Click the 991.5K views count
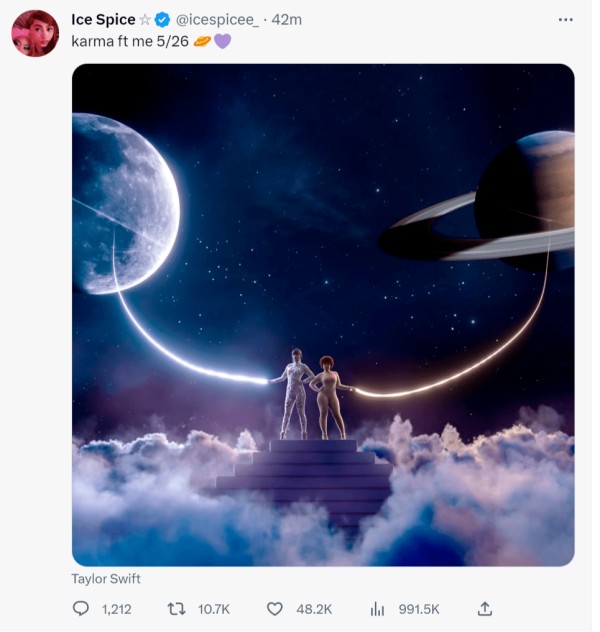 [420, 608]
